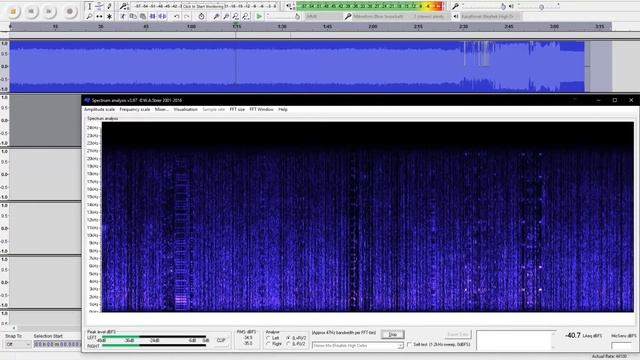Click the green playback level meter

click(x=369, y=6)
